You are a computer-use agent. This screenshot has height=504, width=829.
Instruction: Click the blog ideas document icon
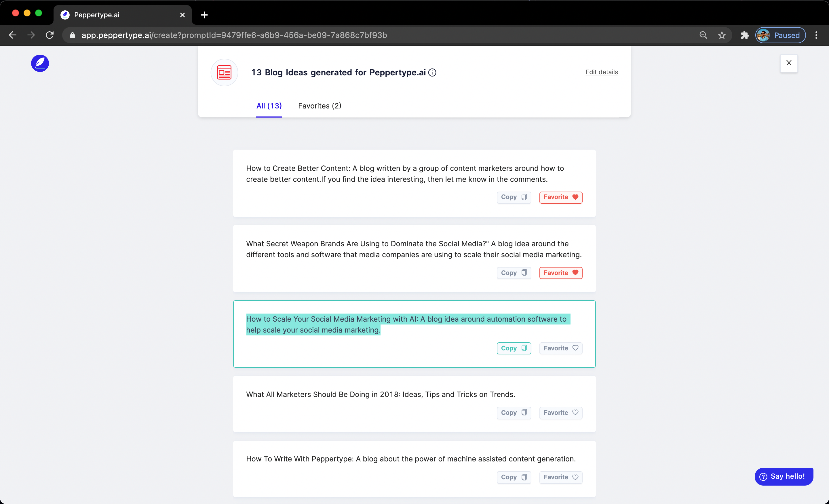coord(225,72)
